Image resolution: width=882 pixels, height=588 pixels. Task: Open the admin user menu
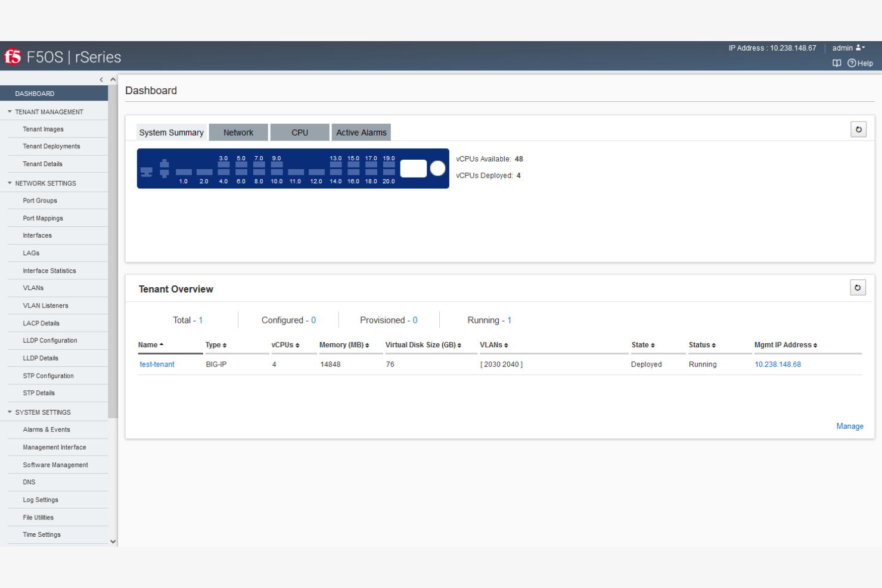click(849, 48)
